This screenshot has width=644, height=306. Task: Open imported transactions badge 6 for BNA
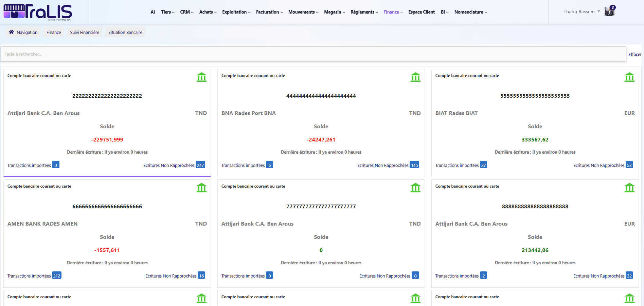click(270, 165)
